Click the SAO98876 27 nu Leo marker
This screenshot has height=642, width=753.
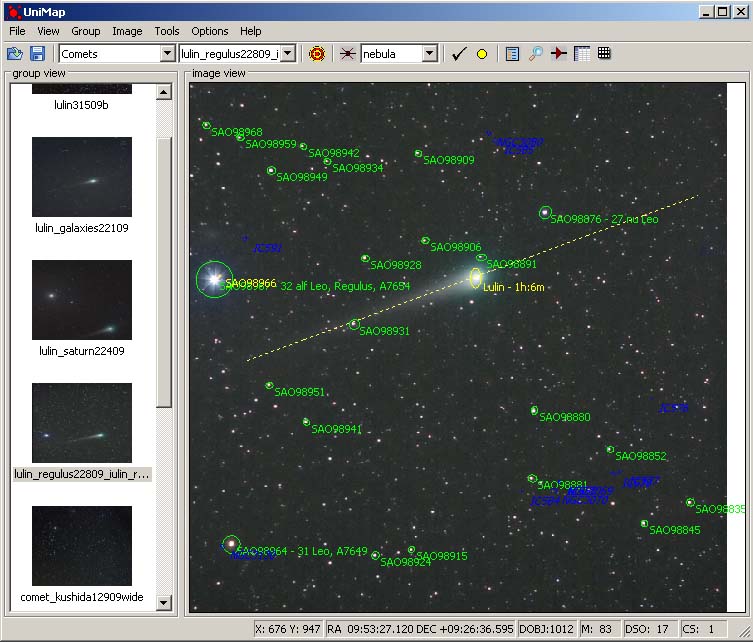pyautogui.click(x=545, y=212)
